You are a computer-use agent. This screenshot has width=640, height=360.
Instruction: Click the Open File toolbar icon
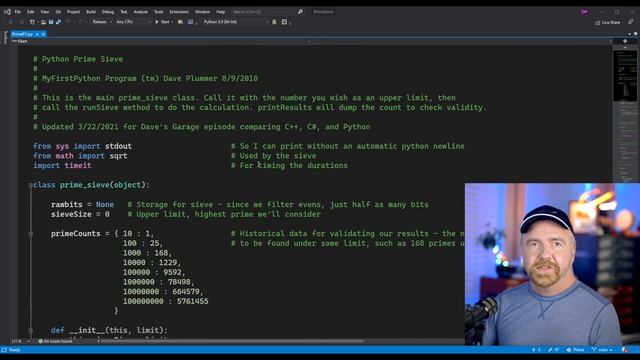coord(43,22)
